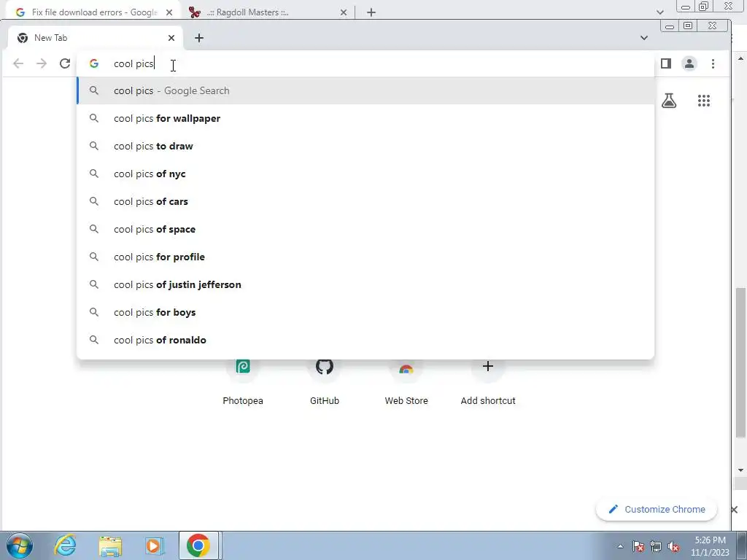Open the Windows Start menu
This screenshot has height=560, width=747.
click(20, 545)
